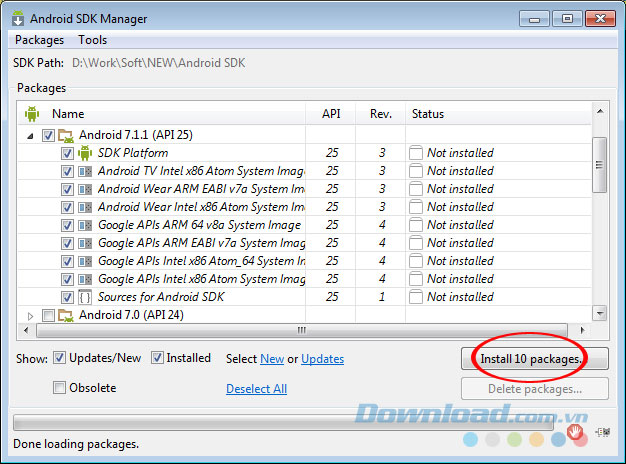This screenshot has width=626, height=464.
Task: Enable the Obsolete packages checkbox
Action: click(x=60, y=388)
